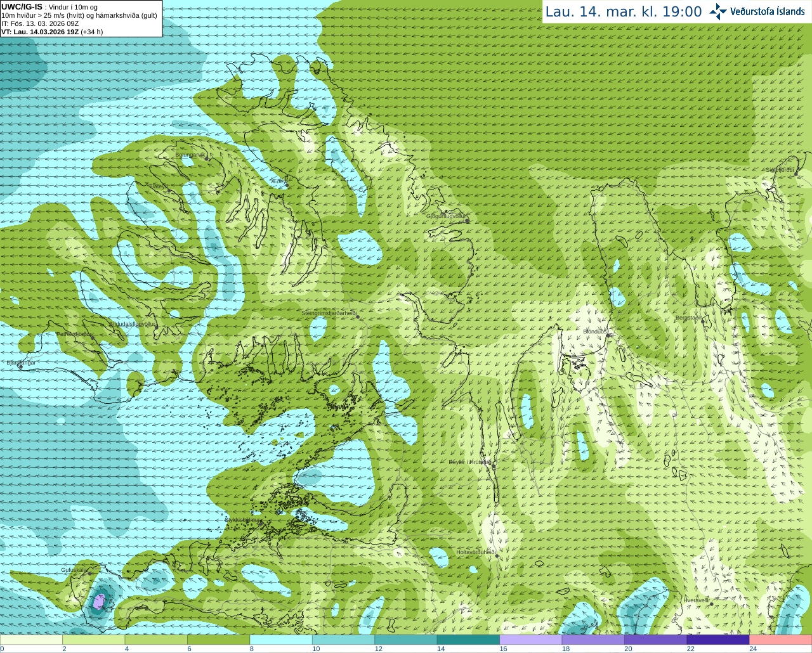Click the Stykkishólmur station label

tap(242, 520)
